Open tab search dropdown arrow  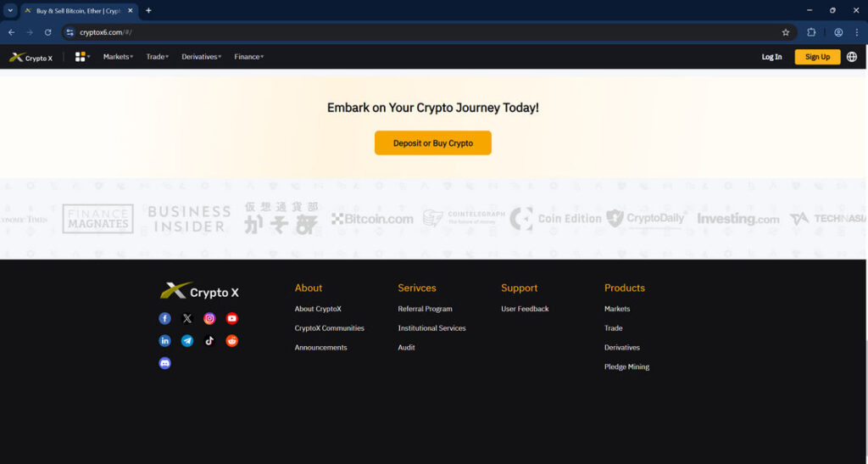(x=10, y=10)
